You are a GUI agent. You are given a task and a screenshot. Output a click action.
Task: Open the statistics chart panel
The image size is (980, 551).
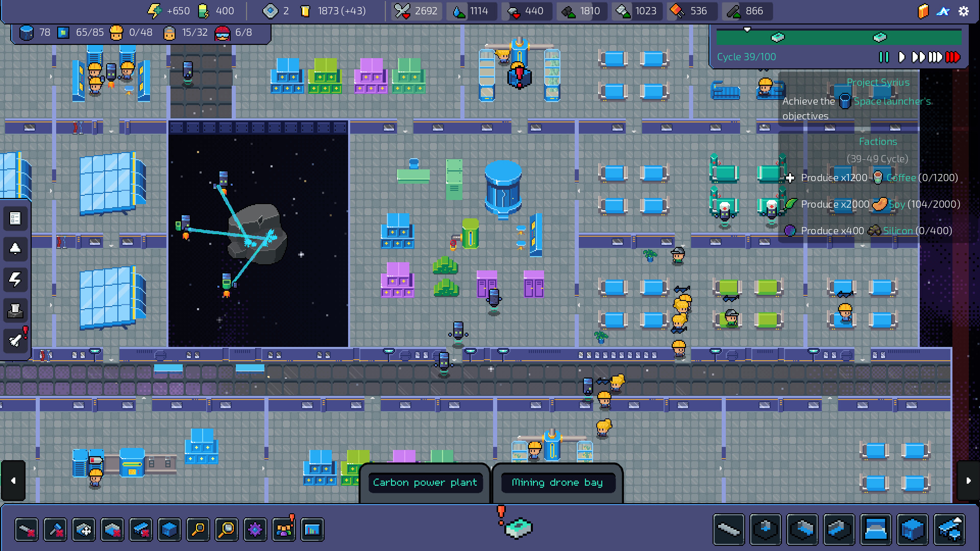point(312,530)
